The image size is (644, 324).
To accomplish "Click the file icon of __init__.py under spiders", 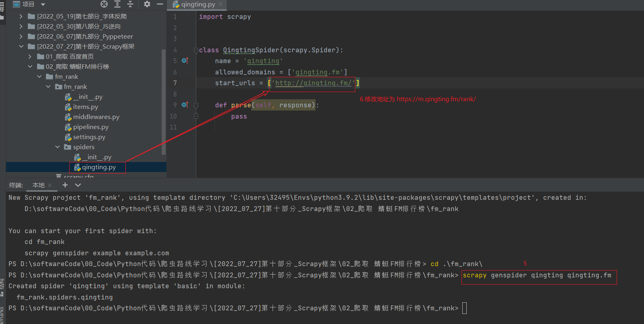I will click(x=78, y=157).
